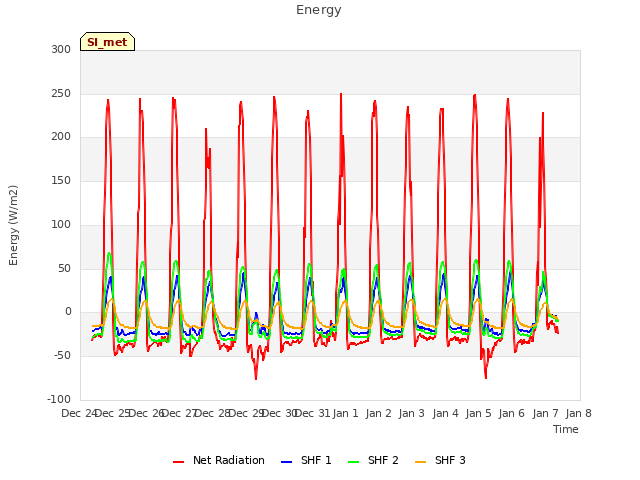Click the green SHF 2 legend swatch
This screenshot has height=480, width=640.
[x=353, y=462]
